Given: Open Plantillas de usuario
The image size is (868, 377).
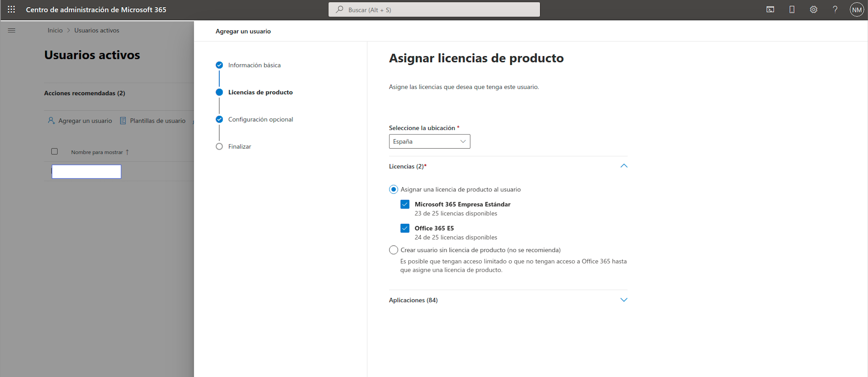Looking at the screenshot, I should [153, 120].
